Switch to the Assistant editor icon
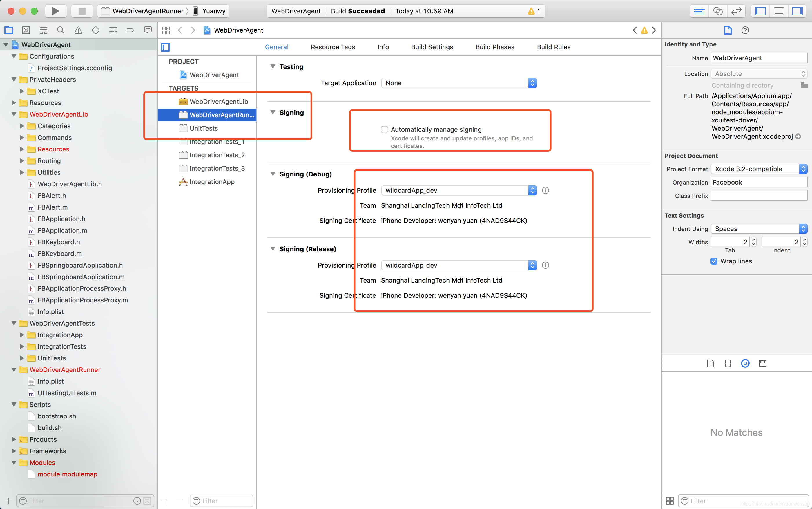The image size is (812, 509). [x=718, y=11]
